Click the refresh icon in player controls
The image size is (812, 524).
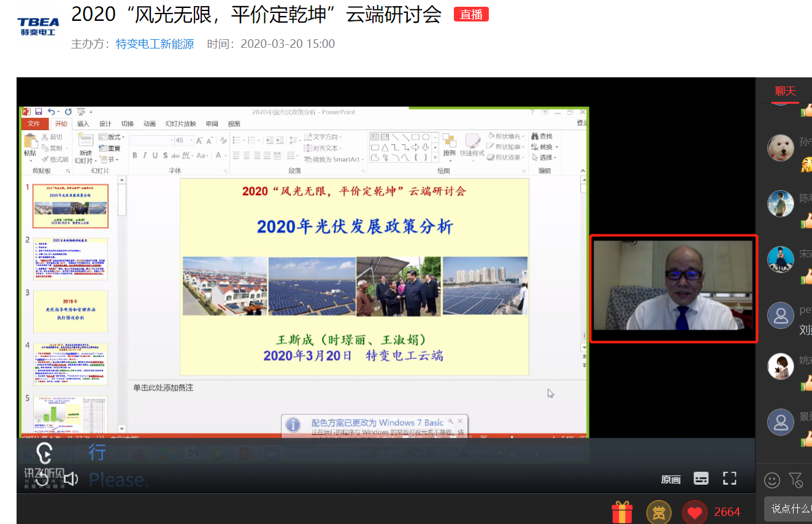click(42, 479)
